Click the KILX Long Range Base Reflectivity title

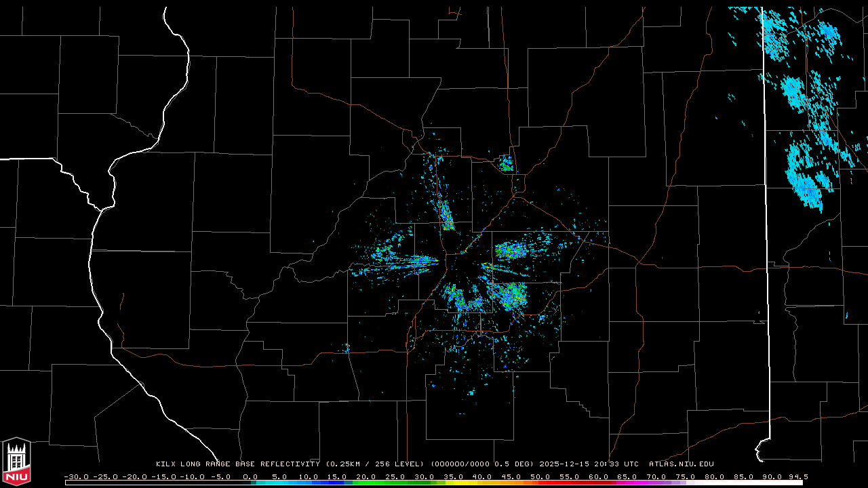pos(237,464)
